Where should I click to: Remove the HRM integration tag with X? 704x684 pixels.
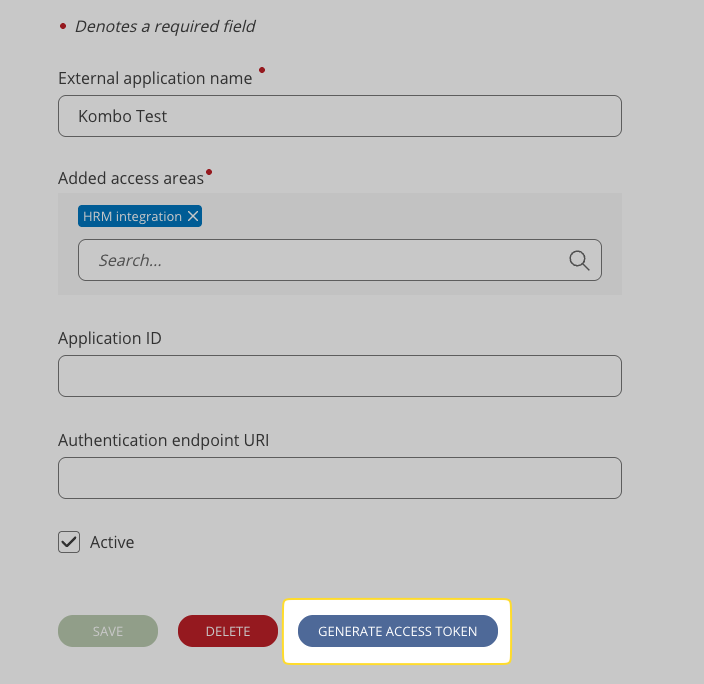[x=193, y=216]
